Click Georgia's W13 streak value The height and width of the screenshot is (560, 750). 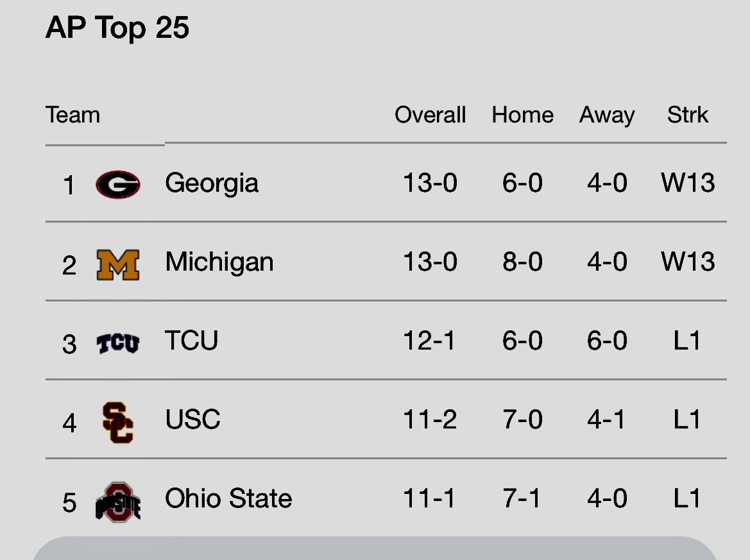coord(688,183)
